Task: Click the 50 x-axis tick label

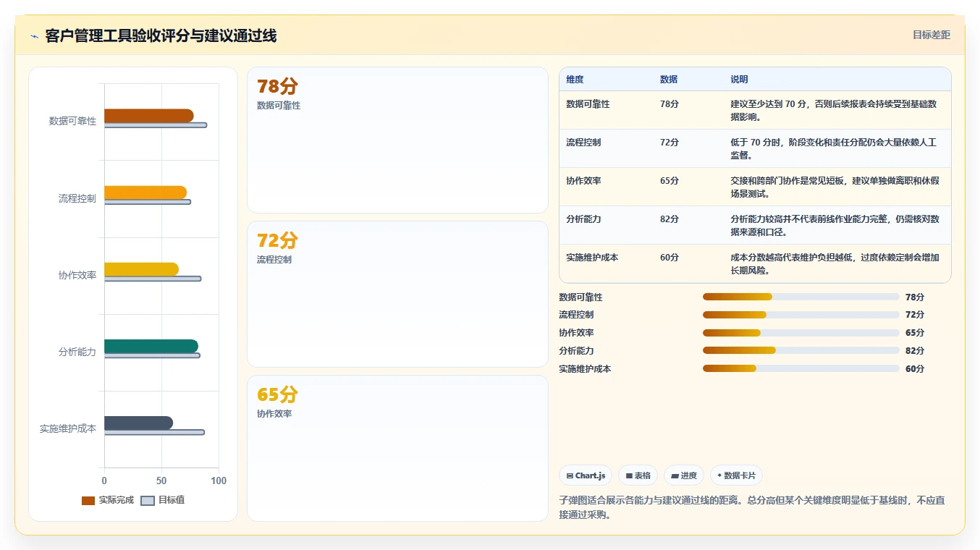Action: pos(161,481)
